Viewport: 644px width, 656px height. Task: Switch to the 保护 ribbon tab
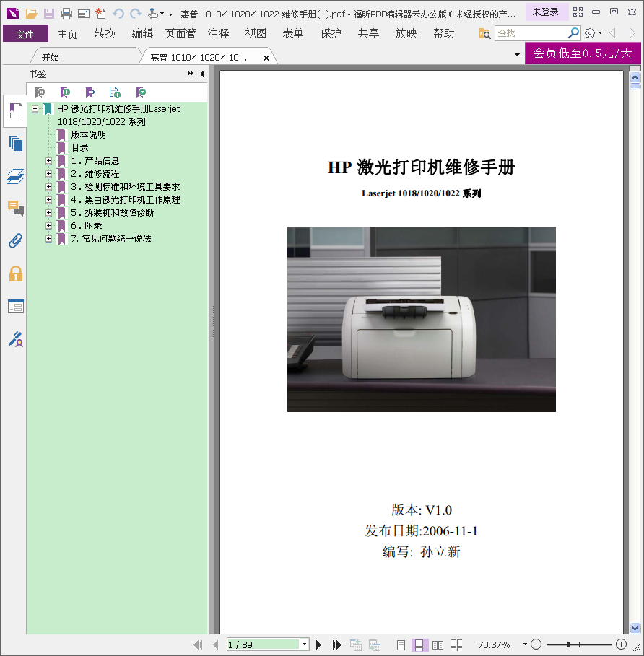point(331,33)
